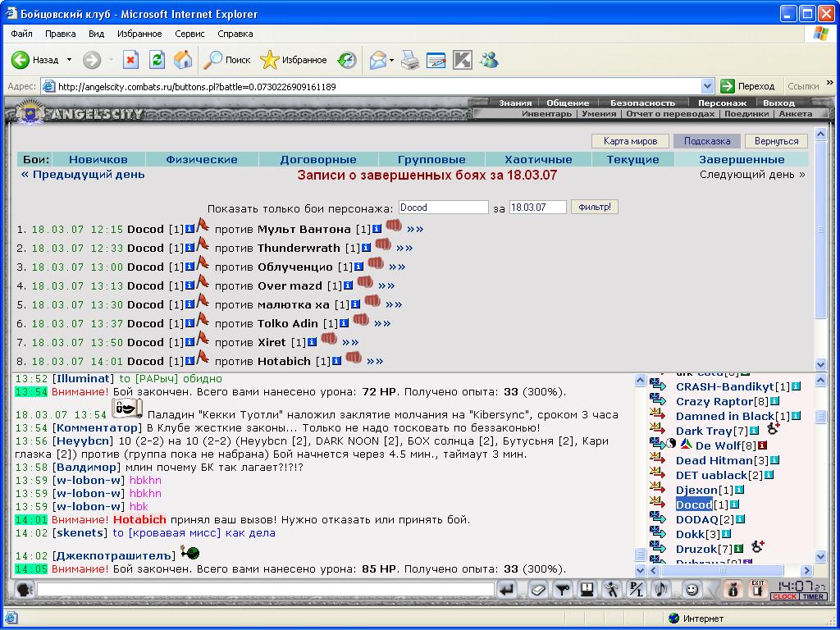Click the running figure icon in chat bar

tap(611, 590)
